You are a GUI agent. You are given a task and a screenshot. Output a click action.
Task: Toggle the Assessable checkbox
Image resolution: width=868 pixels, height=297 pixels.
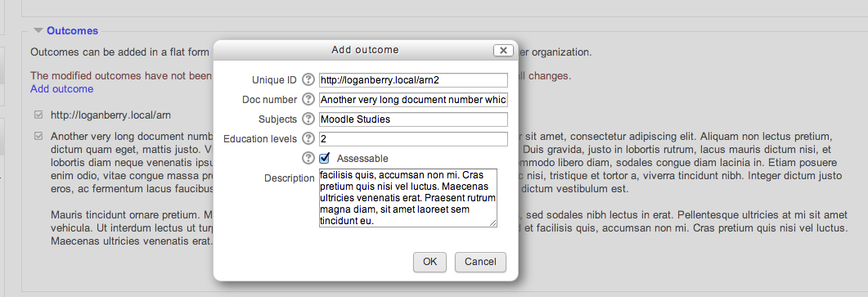325,158
